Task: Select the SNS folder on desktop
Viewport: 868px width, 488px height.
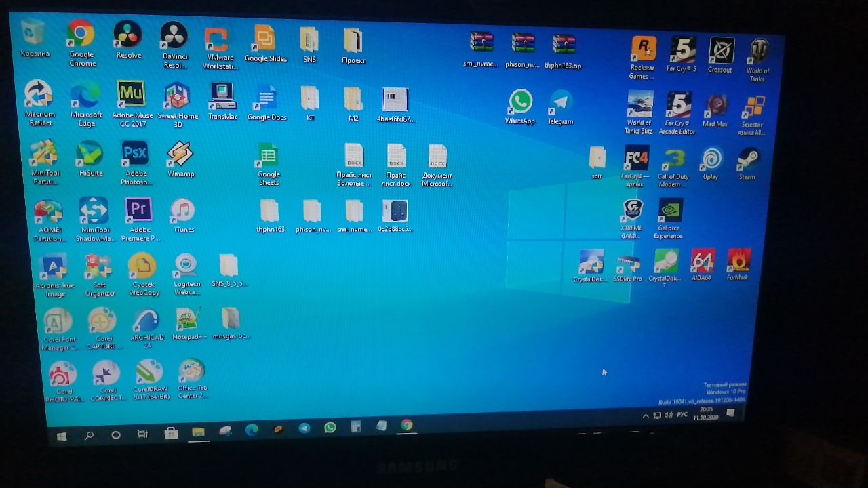Action: click(309, 45)
